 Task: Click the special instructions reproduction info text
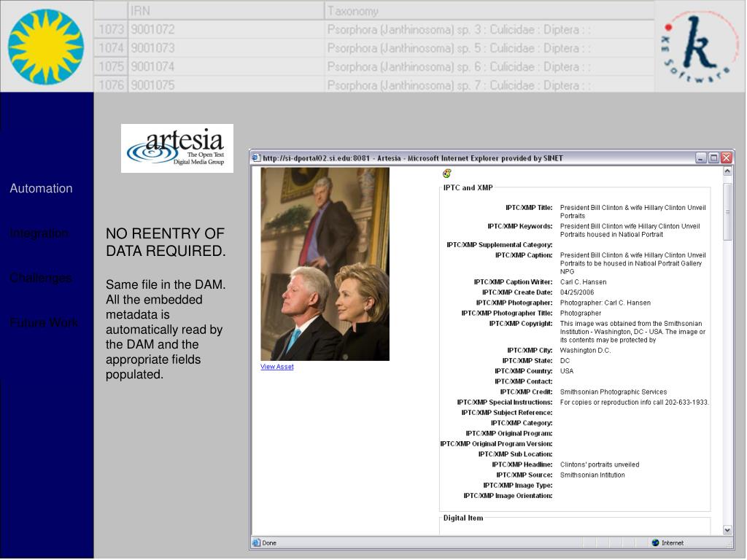[634, 402]
